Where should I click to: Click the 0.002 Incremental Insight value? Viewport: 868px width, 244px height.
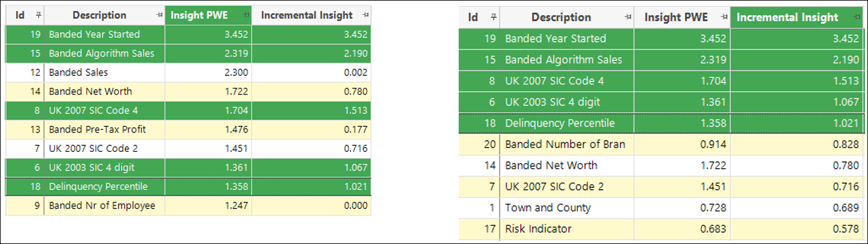355,72
